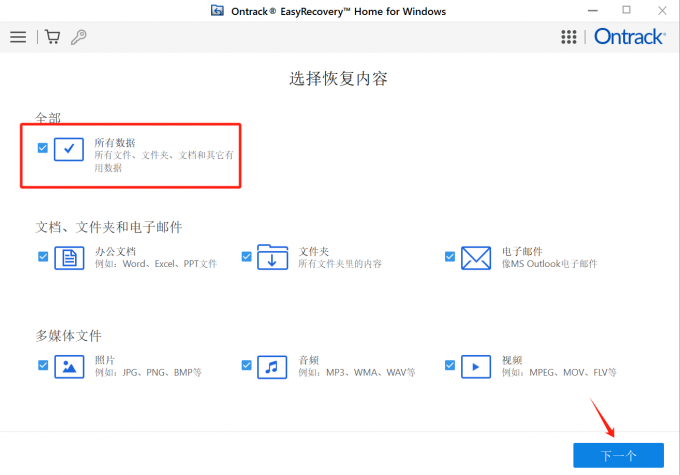
Task: Click the 电子邮件 label
Action: point(522,252)
